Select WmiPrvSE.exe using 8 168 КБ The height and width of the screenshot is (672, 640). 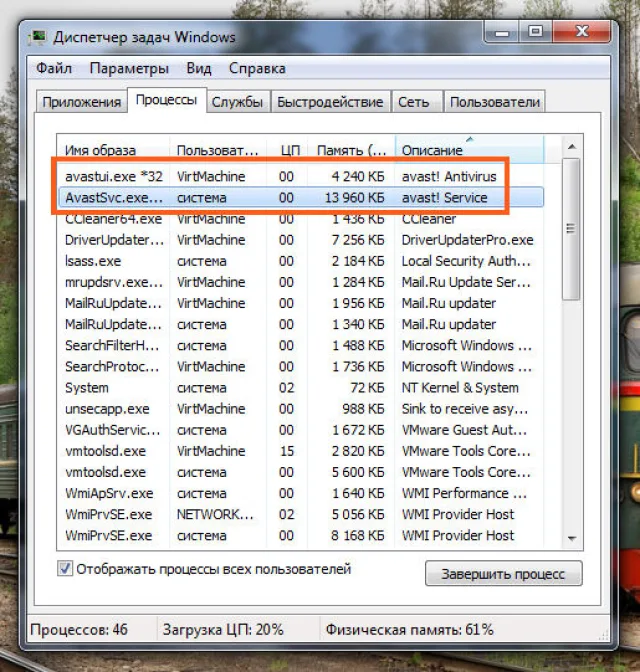[301, 536]
